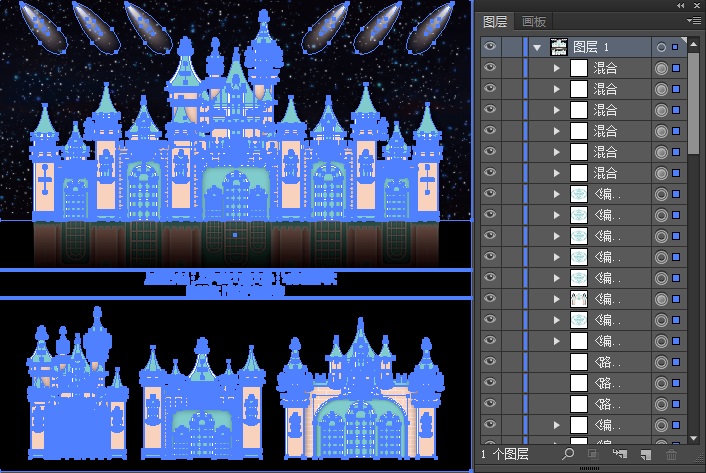
Task: Expand the second 混合 sublayer
Action: pyautogui.click(x=557, y=89)
